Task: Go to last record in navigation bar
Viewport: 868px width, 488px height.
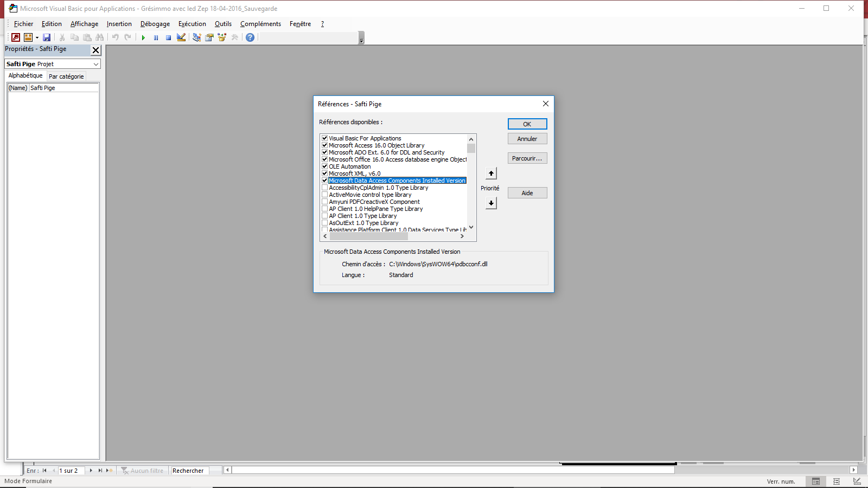Action: tap(100, 471)
